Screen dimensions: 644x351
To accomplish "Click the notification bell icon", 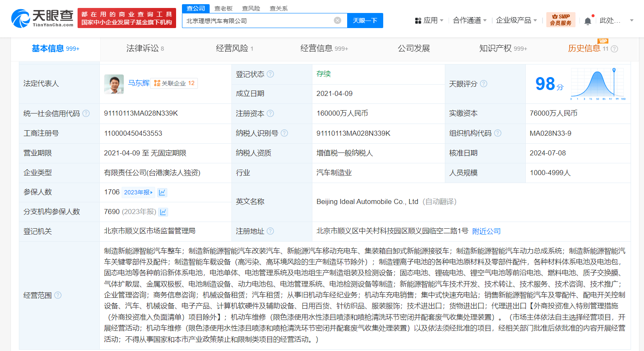I will [588, 20].
